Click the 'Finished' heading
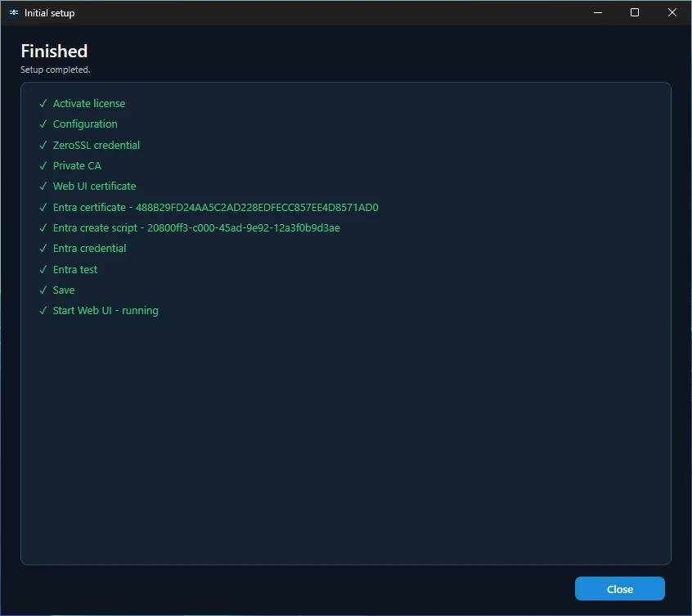Viewport: 692px width, 616px height. point(54,52)
